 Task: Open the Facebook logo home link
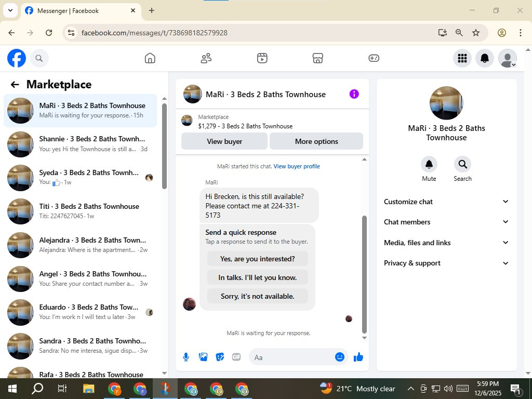pos(17,58)
